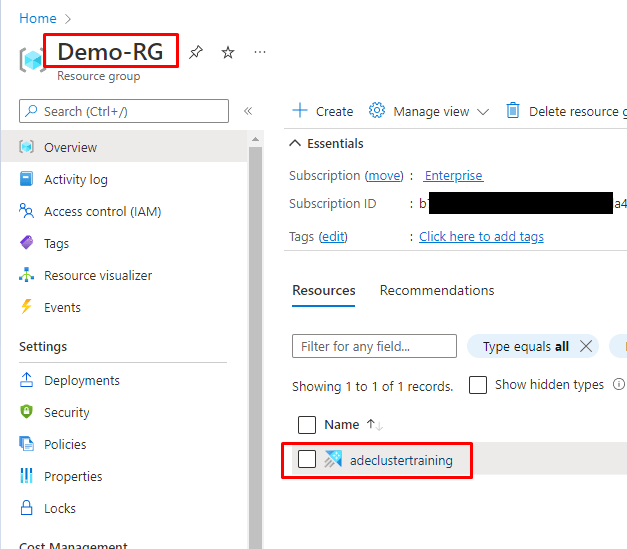
Task: Open the Manage view dropdown chevron
Action: pyautogui.click(x=483, y=112)
